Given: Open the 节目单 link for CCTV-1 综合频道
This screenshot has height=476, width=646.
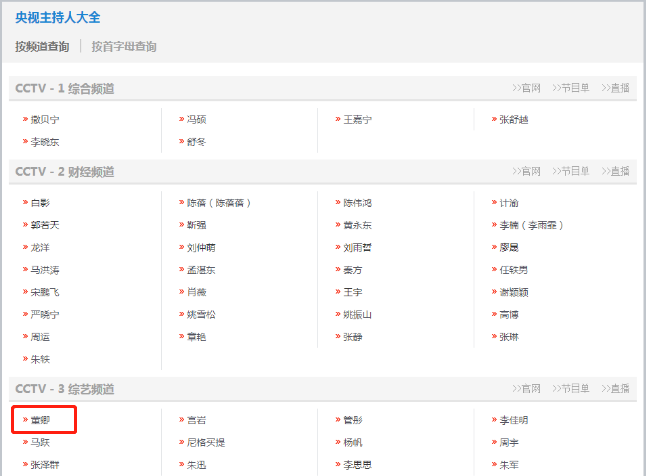Looking at the screenshot, I should (571, 88).
